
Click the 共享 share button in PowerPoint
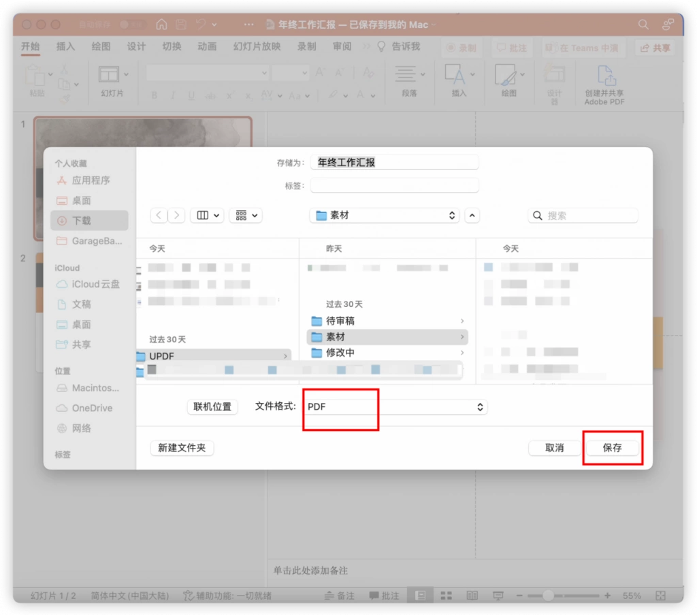pos(655,48)
